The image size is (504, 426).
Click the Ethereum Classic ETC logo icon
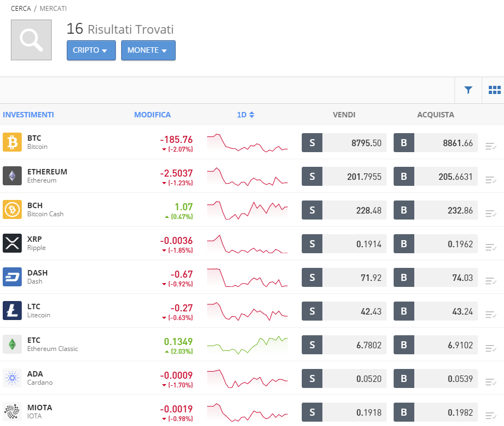(x=12, y=344)
